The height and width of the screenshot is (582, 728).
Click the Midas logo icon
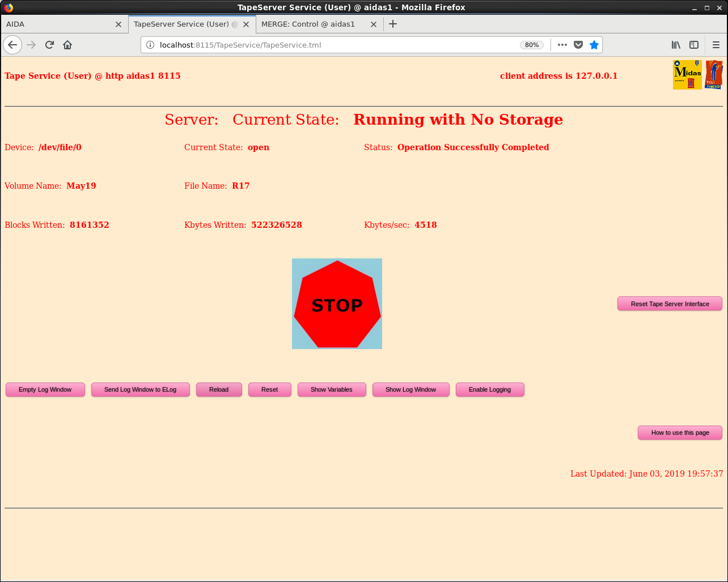pos(687,75)
